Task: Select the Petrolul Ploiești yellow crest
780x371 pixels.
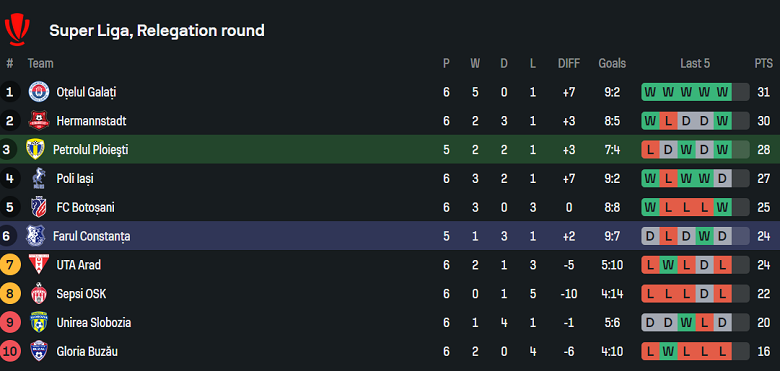Action: (35, 150)
